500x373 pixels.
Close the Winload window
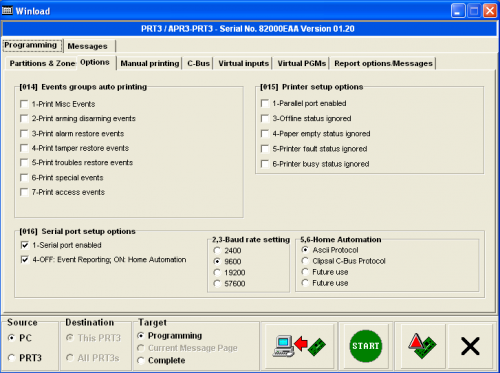490,11
